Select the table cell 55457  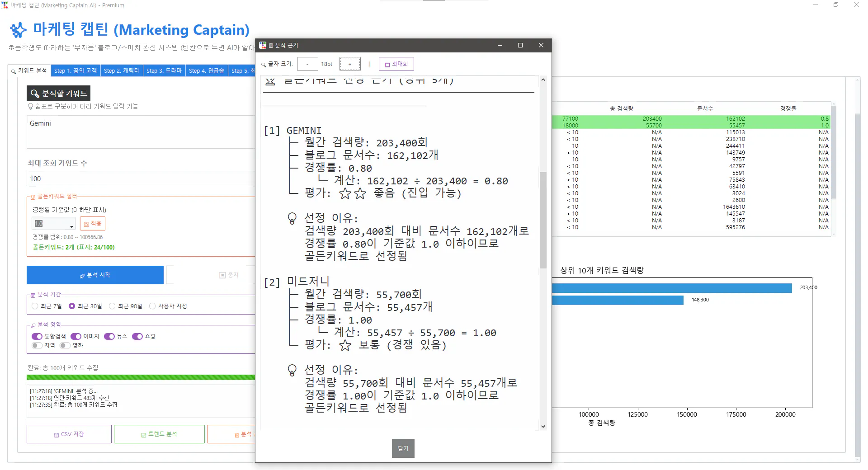[x=737, y=126]
